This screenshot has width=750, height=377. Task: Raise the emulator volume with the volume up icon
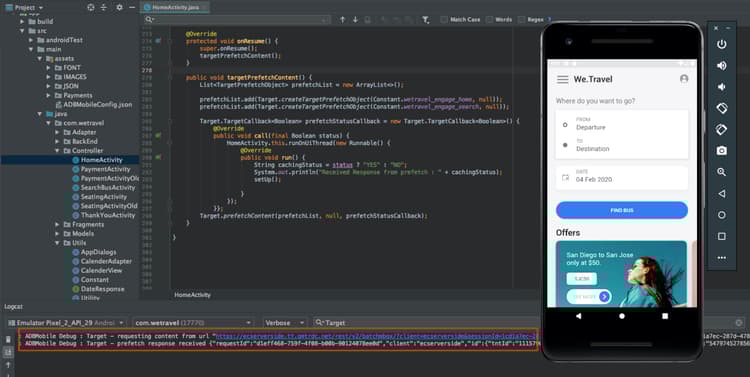click(x=721, y=66)
